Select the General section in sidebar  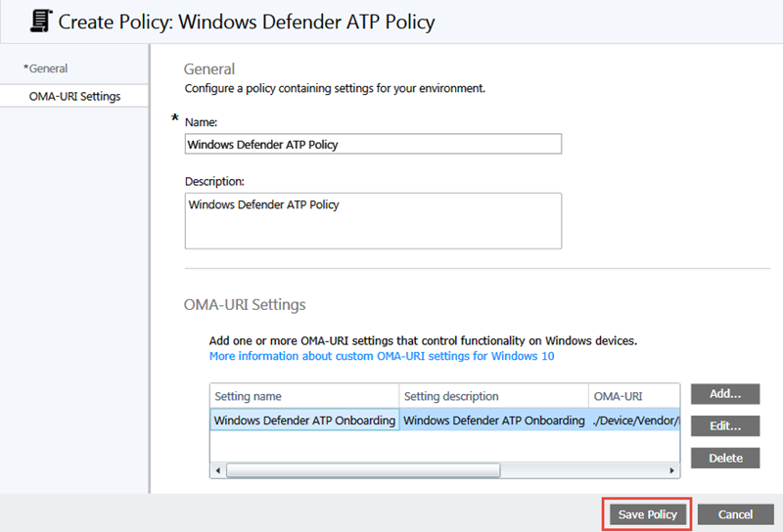tap(46, 68)
